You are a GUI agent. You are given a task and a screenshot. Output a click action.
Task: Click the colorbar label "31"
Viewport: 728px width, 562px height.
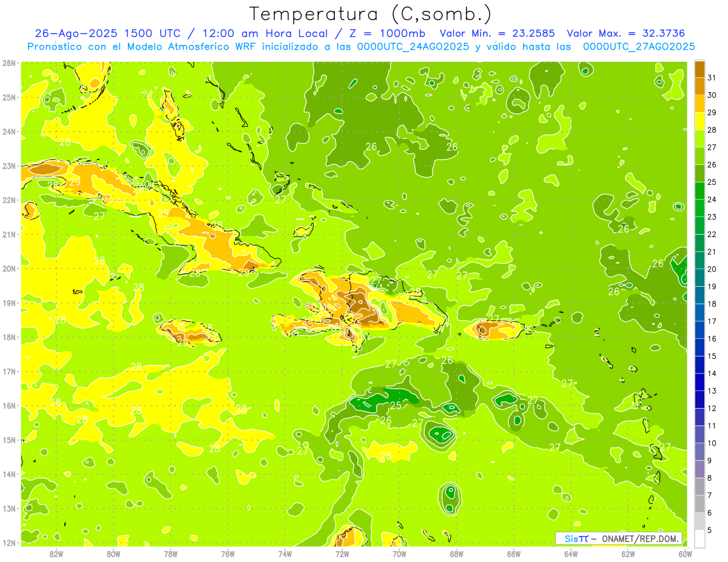point(712,78)
